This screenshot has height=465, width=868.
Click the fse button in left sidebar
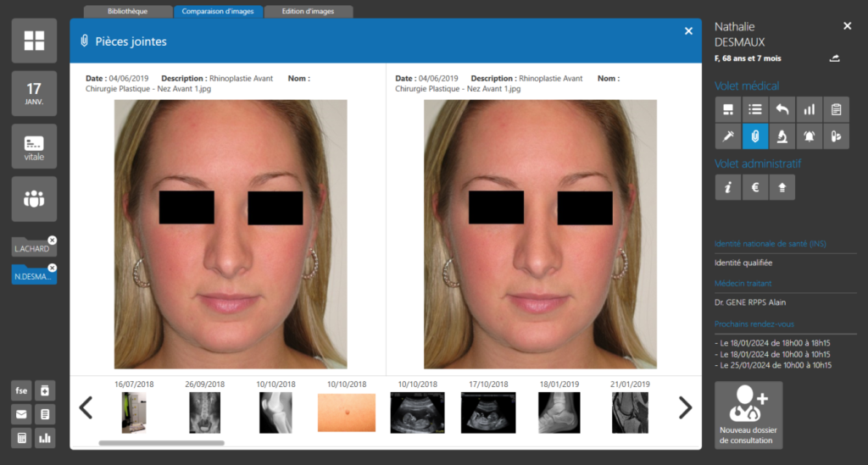(21, 390)
